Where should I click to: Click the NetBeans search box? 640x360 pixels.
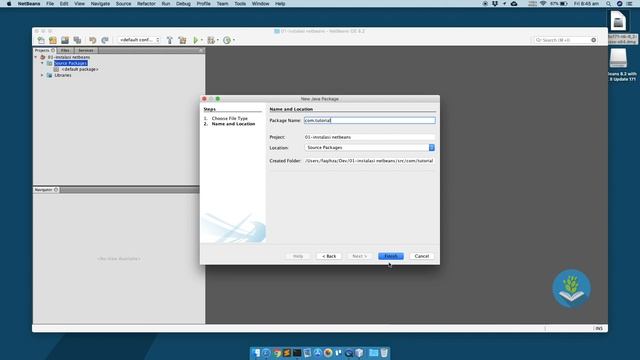tap(565, 40)
